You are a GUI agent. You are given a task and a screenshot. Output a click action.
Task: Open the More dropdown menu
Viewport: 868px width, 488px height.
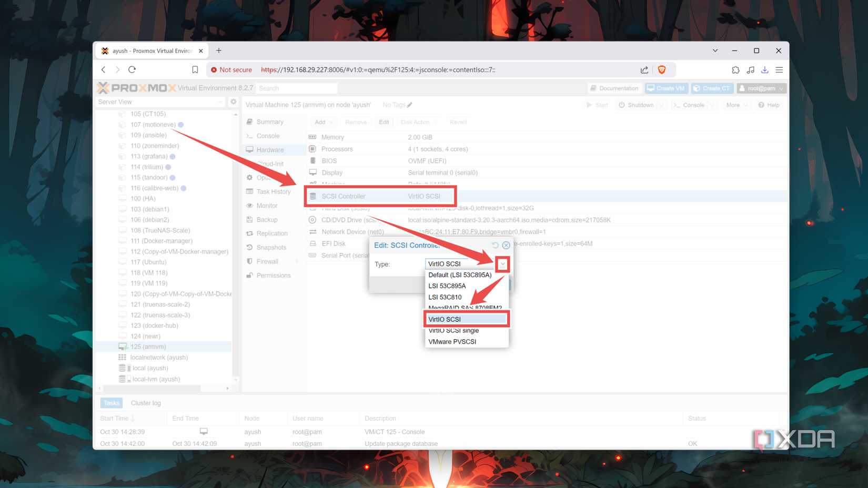tap(736, 105)
